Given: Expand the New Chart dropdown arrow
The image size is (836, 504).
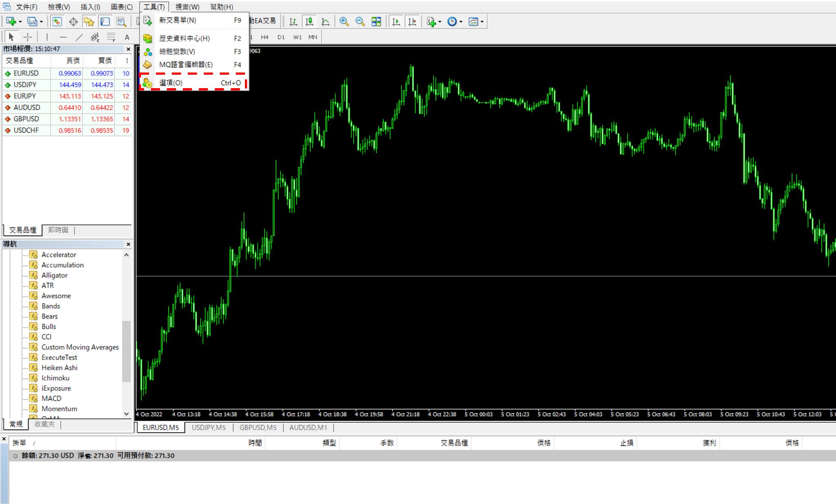Looking at the screenshot, I should click(20, 22).
